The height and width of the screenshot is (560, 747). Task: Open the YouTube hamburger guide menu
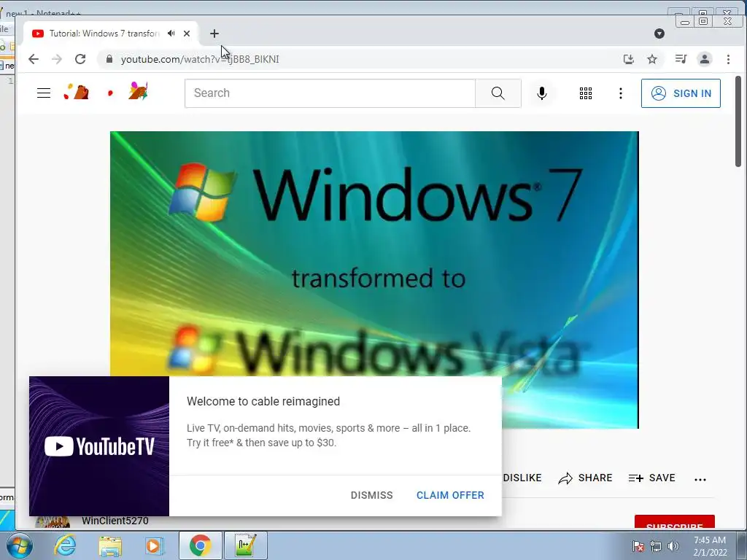[x=44, y=93]
